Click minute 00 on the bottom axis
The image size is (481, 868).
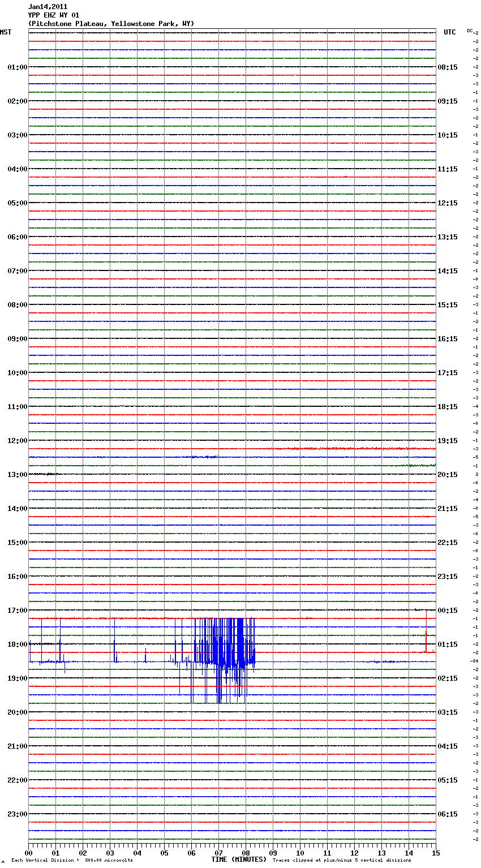click(29, 853)
